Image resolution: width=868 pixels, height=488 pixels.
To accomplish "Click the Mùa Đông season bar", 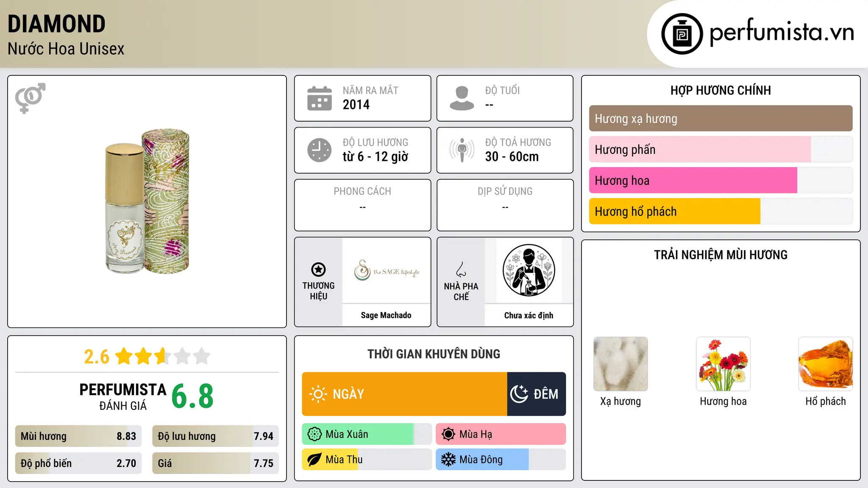I will (501, 460).
